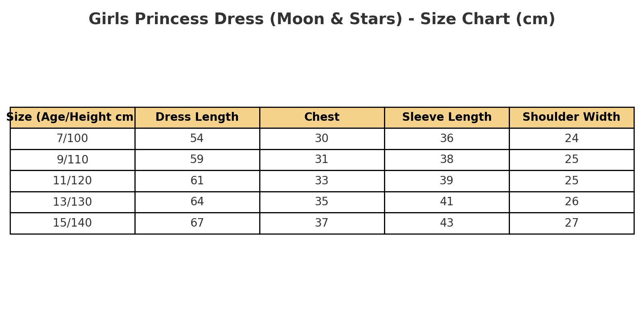Select shoulder width value 24
644x322 pixels.
[x=571, y=139]
